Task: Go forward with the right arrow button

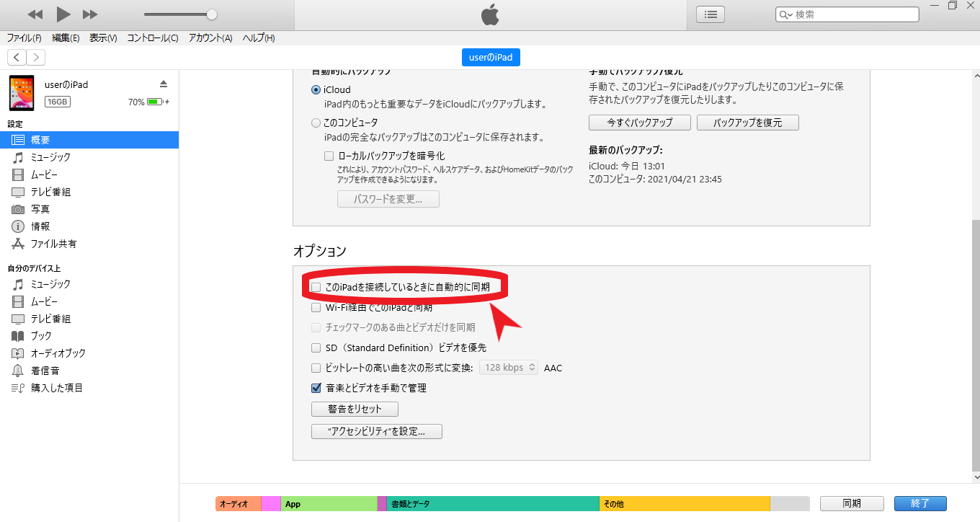Action: tap(36, 57)
